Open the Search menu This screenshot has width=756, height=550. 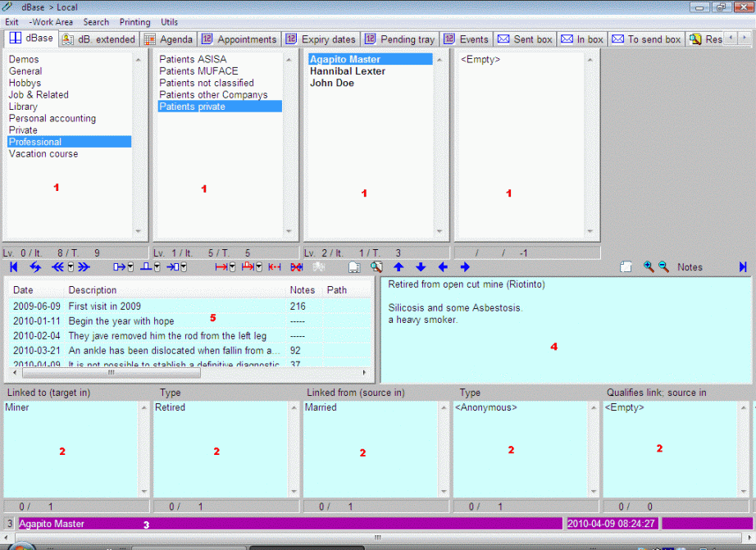click(96, 22)
